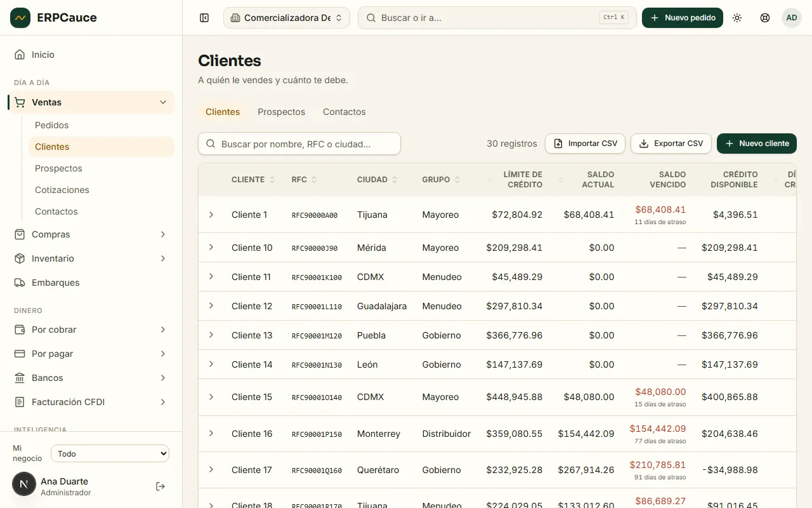Expand the Cliente 15 row

click(211, 397)
